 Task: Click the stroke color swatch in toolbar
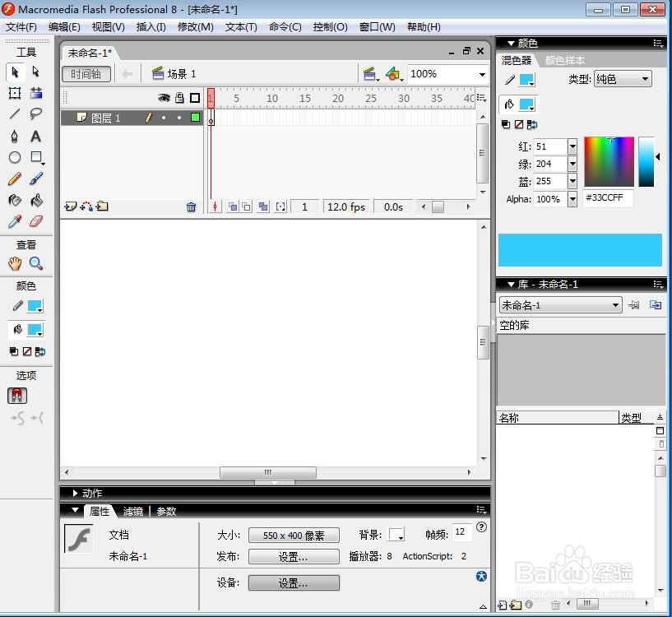35,306
